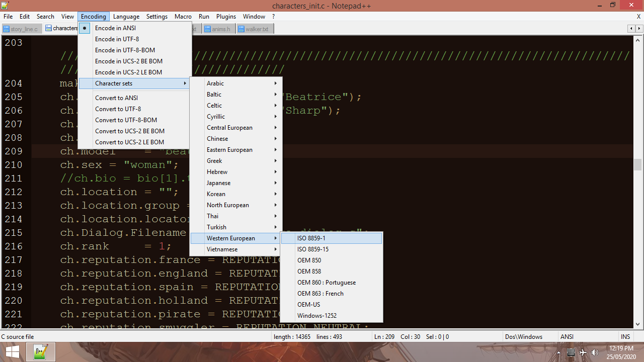Screen dimensions: 644x362
Task: Expand the Turkish character set submenu
Action: tap(236, 227)
